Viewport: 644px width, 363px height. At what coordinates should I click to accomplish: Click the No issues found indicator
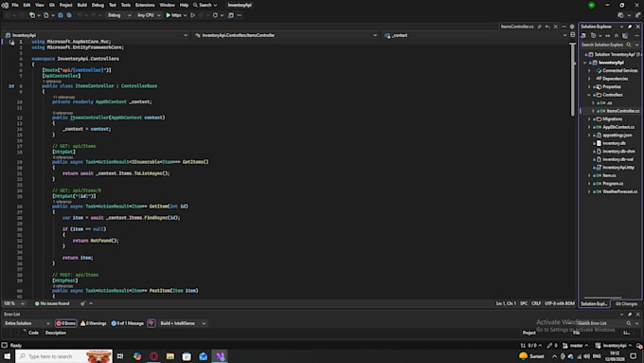pos(52,304)
